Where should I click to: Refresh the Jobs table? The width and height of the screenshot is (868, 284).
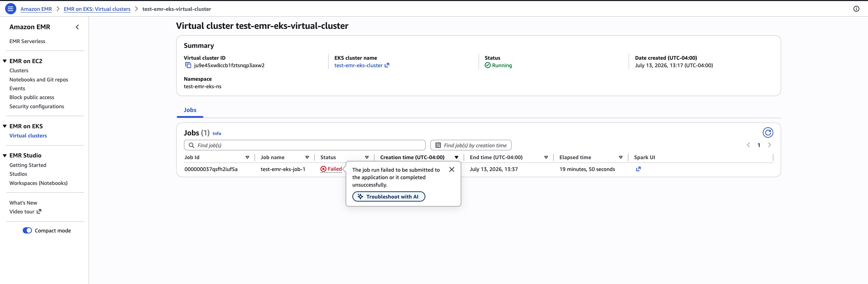pos(768,132)
